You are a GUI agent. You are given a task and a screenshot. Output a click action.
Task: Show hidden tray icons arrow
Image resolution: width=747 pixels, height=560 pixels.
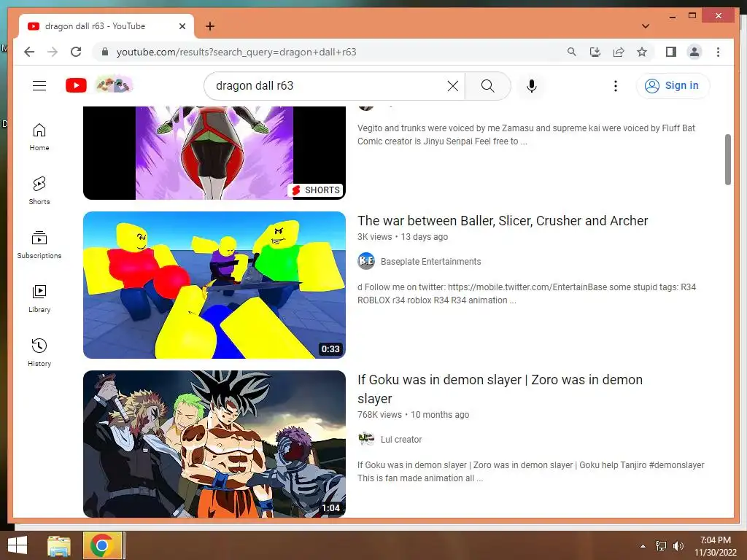pyautogui.click(x=643, y=546)
